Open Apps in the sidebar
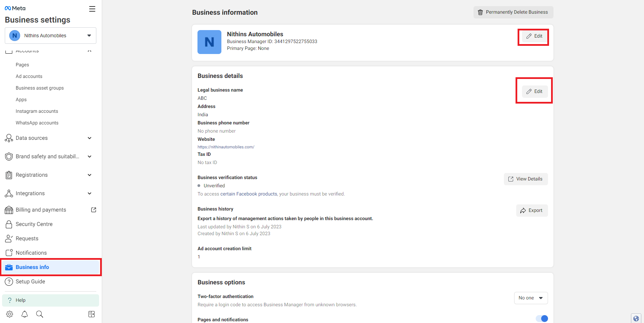This screenshot has height=323, width=644. click(x=21, y=99)
